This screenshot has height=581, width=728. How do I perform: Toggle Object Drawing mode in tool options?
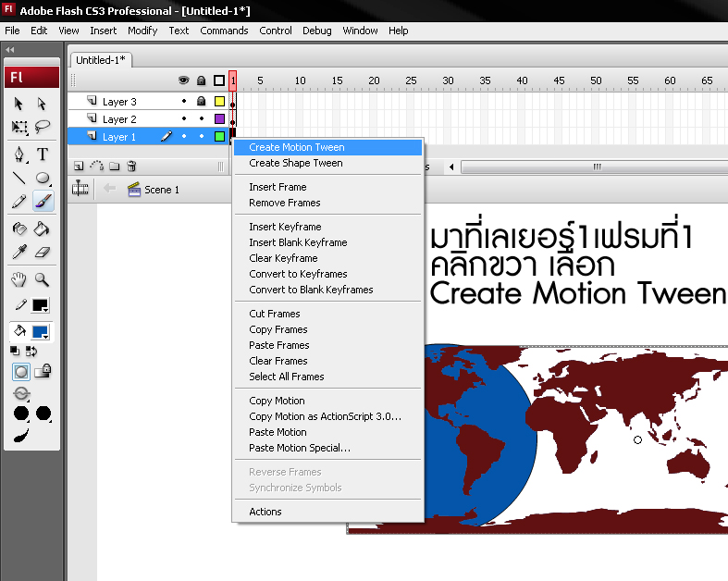(21, 372)
